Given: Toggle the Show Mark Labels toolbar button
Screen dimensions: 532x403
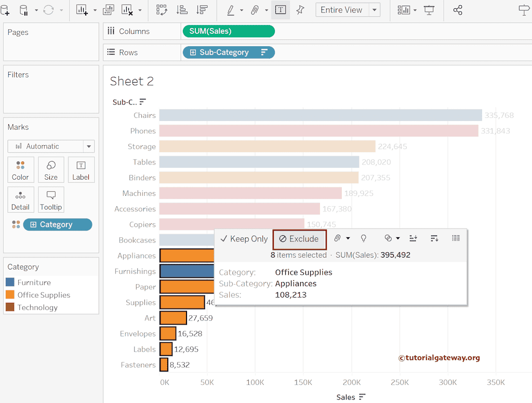Looking at the screenshot, I should [280, 10].
